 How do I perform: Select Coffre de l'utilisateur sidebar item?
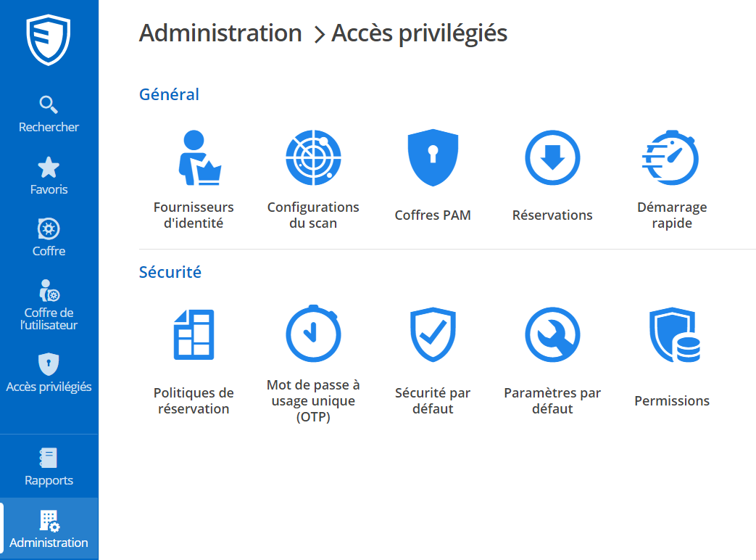[49, 305]
